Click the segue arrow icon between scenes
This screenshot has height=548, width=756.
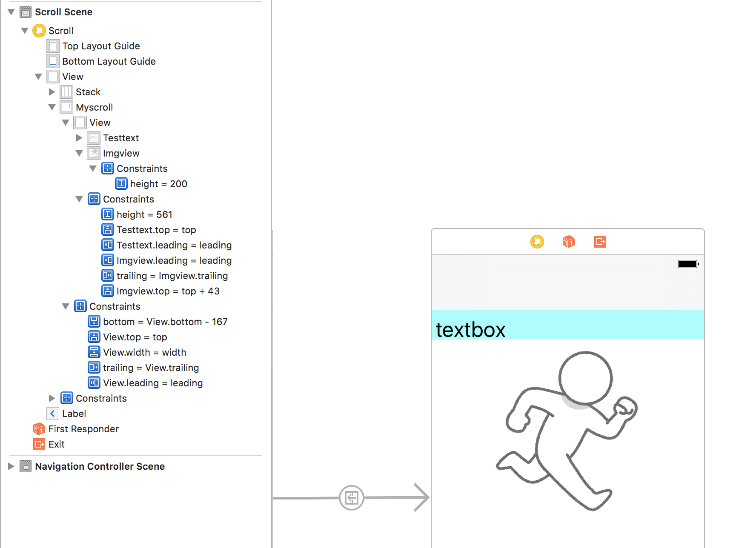[x=351, y=497]
